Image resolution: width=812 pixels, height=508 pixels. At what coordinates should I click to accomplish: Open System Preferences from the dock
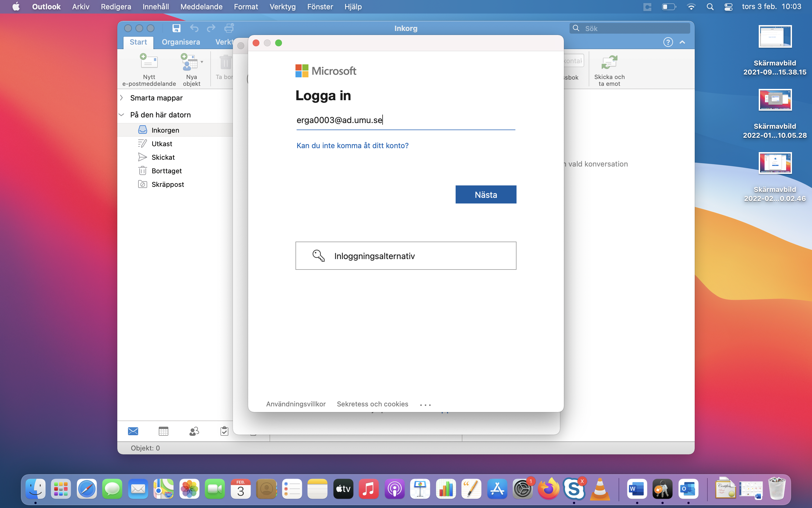[x=522, y=489]
